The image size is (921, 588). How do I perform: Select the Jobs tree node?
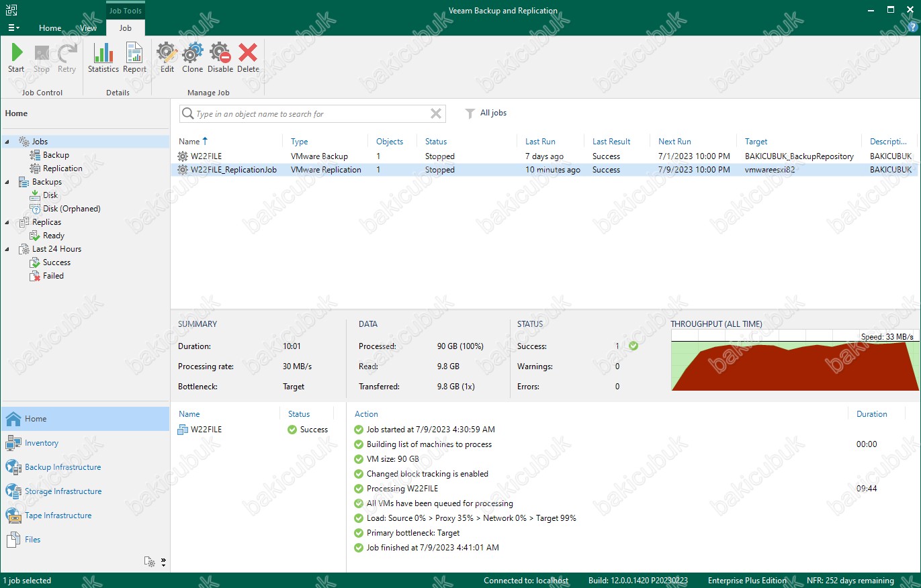tap(40, 142)
